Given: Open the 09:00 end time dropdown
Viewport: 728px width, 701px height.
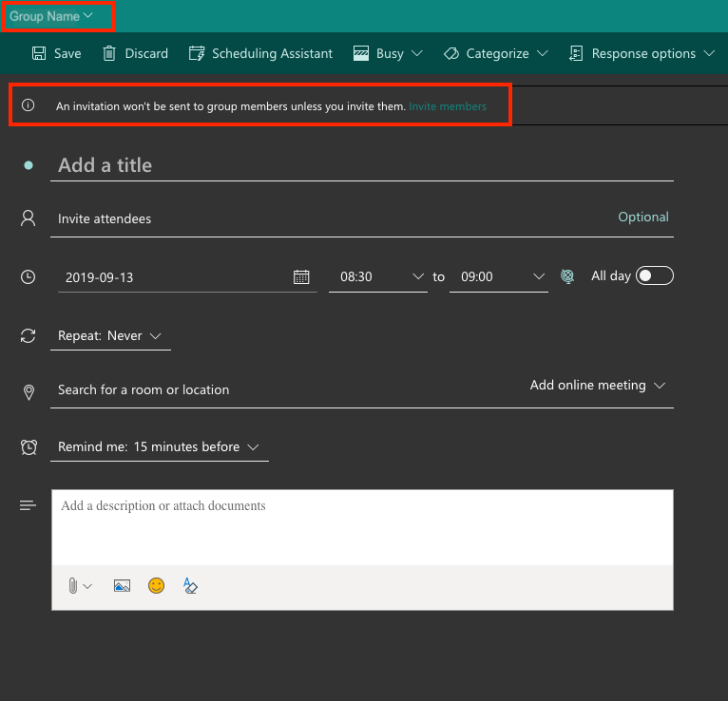Looking at the screenshot, I should click(499, 277).
